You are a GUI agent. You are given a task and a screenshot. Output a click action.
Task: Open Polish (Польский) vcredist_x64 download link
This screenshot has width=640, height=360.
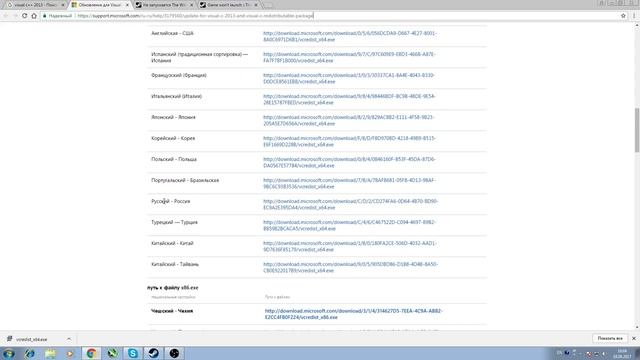[x=349, y=162]
